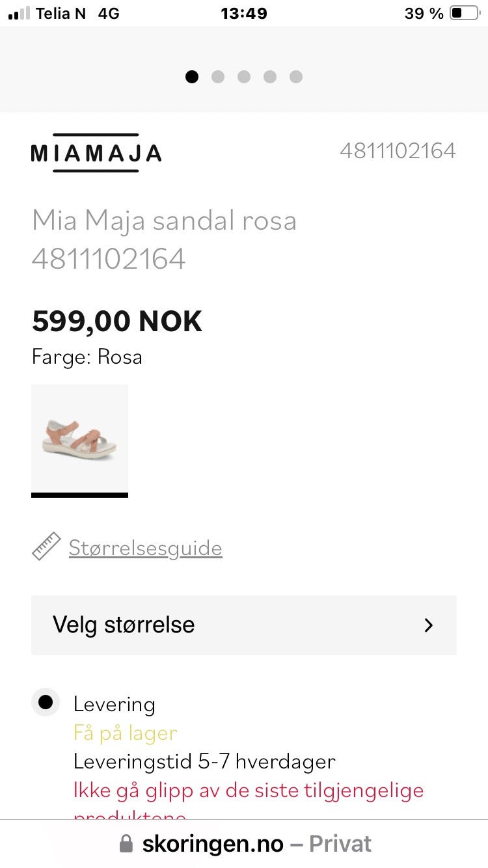Tap the cellular signal bars indicator
The height and width of the screenshot is (868, 488).
[19, 13]
